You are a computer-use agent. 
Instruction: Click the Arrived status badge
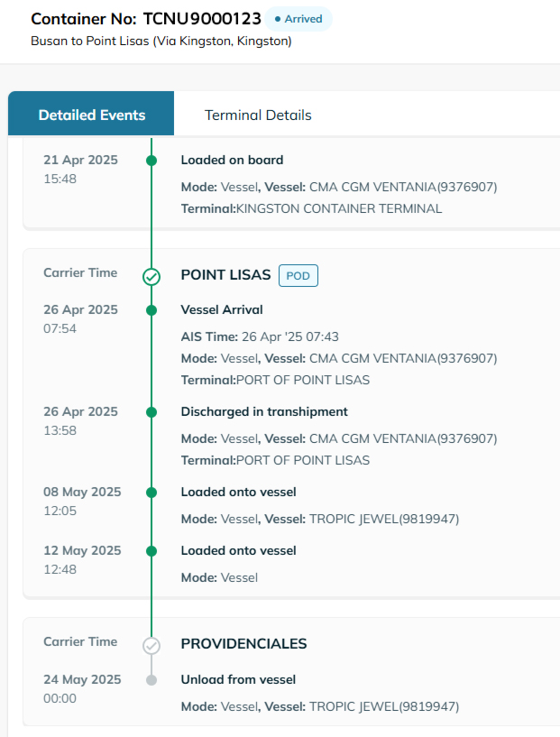(x=298, y=19)
